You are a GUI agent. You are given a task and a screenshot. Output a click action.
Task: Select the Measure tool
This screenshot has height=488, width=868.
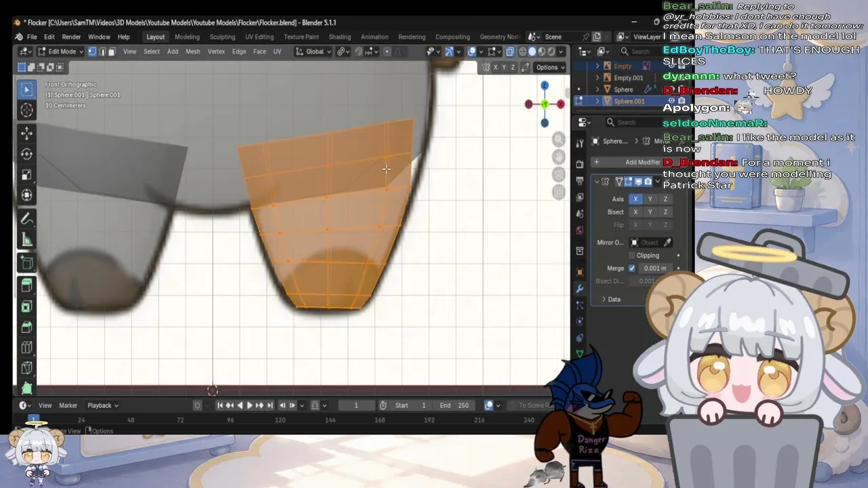pyautogui.click(x=27, y=240)
